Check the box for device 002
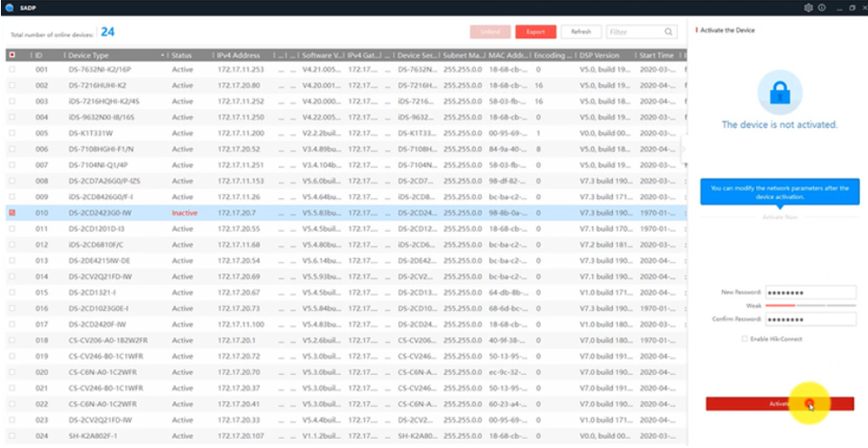The height and width of the screenshot is (448, 868). click(x=13, y=86)
